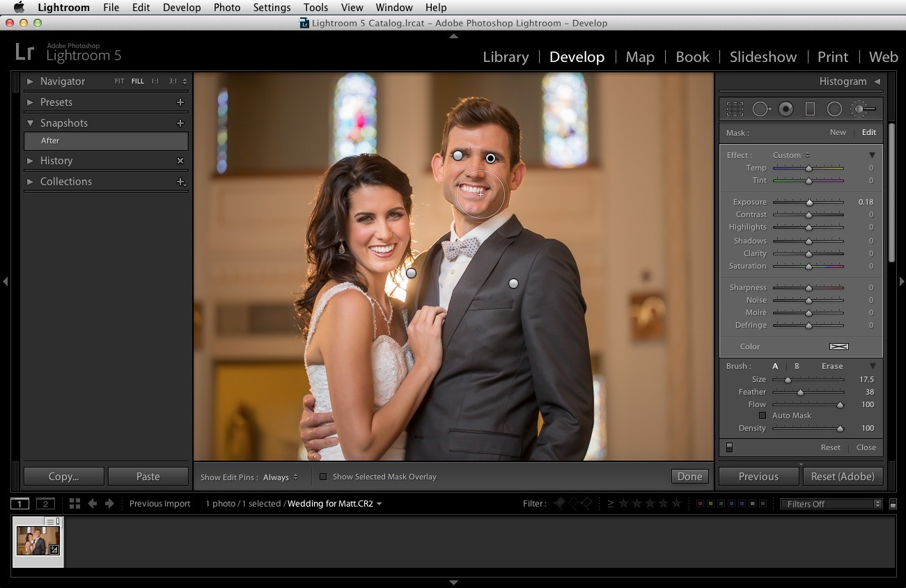This screenshot has height=588, width=906.
Task: Select the Adjustment Brush tool icon
Action: click(x=864, y=109)
